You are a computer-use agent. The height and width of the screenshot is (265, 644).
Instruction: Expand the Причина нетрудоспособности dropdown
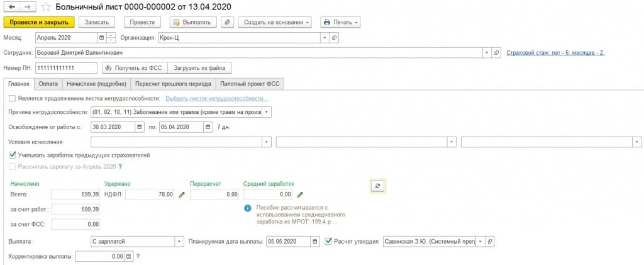pos(267,112)
